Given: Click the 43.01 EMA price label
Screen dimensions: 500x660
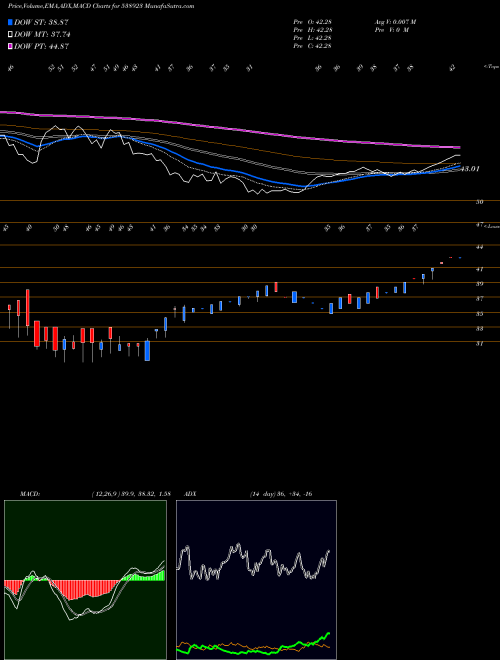Looking at the screenshot, I should [470, 169].
